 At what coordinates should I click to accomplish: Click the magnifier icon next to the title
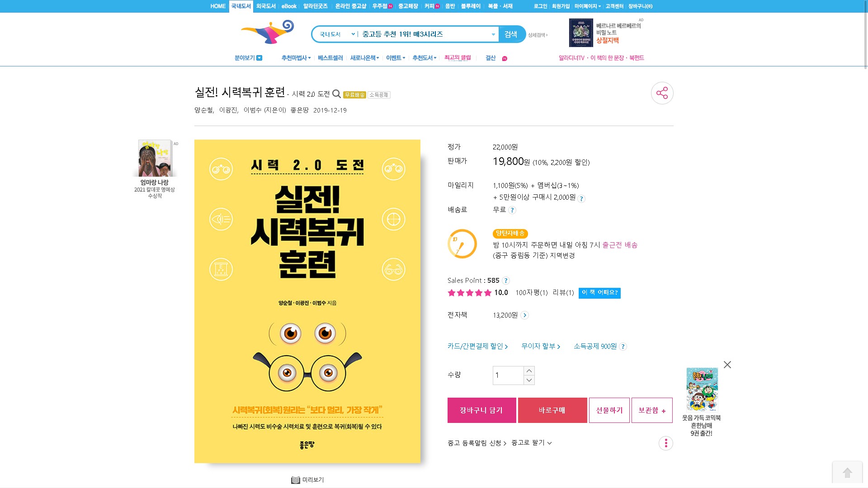(x=336, y=94)
